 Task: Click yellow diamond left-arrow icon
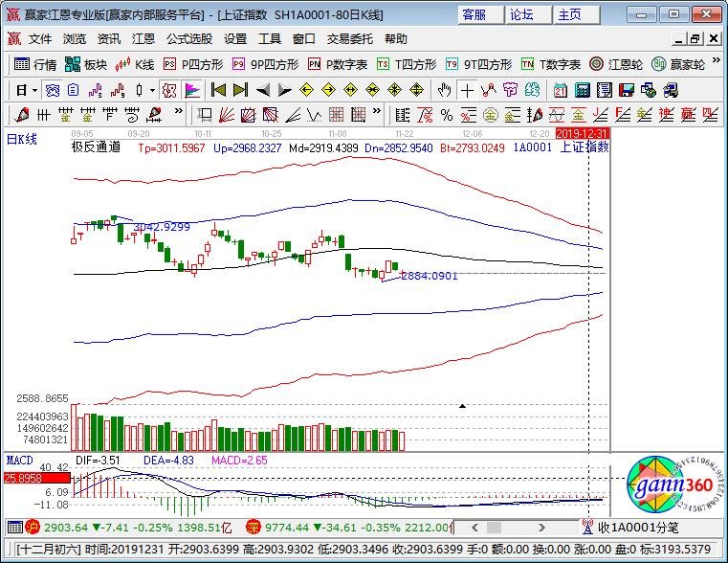click(306, 90)
